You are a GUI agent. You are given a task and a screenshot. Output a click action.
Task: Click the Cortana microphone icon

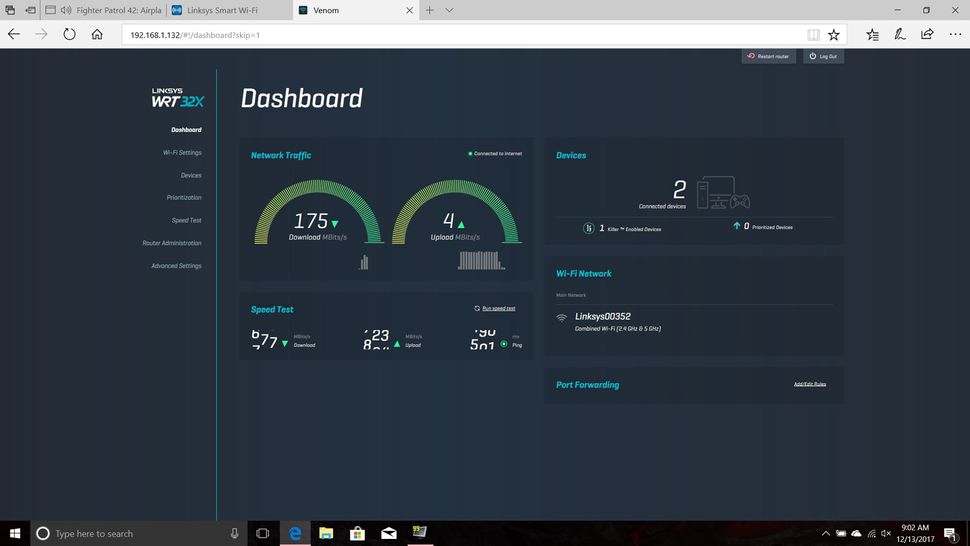coord(234,533)
